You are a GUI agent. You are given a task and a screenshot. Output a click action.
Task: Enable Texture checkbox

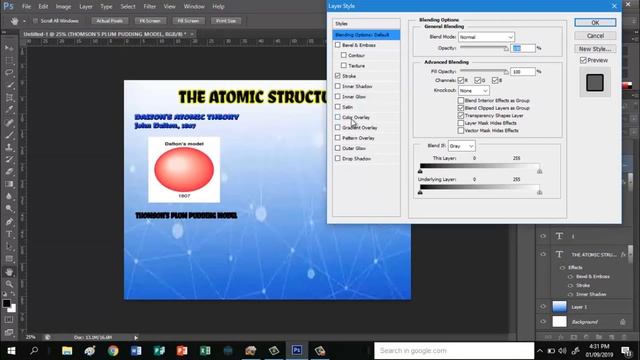[x=344, y=65]
